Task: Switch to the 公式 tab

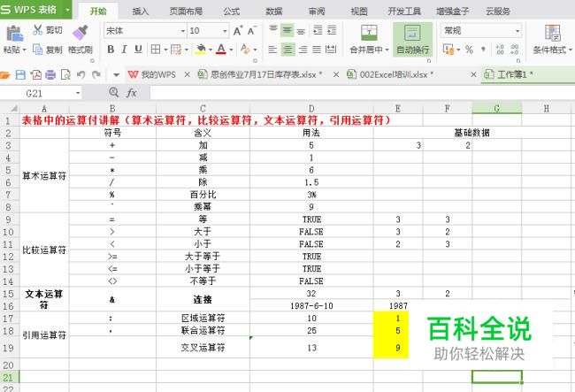Action: (232, 12)
